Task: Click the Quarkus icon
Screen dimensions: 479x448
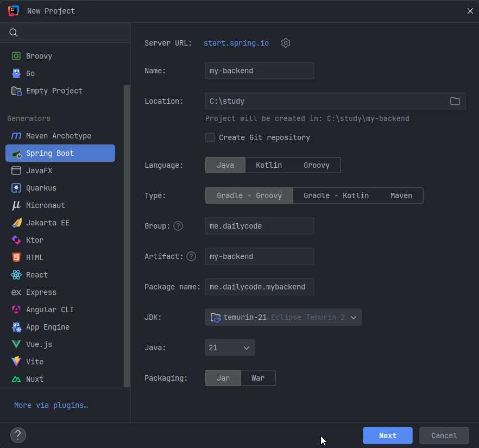Action: (16, 188)
